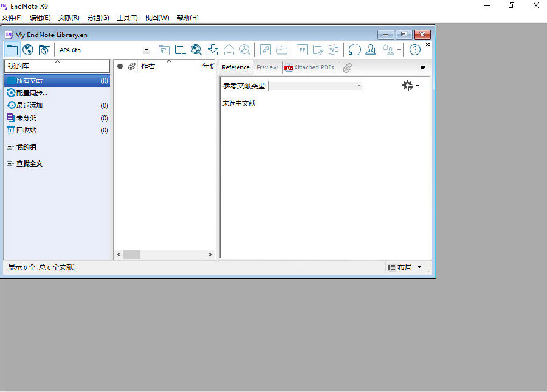Open the 布局 layout dropdown

pyautogui.click(x=405, y=267)
